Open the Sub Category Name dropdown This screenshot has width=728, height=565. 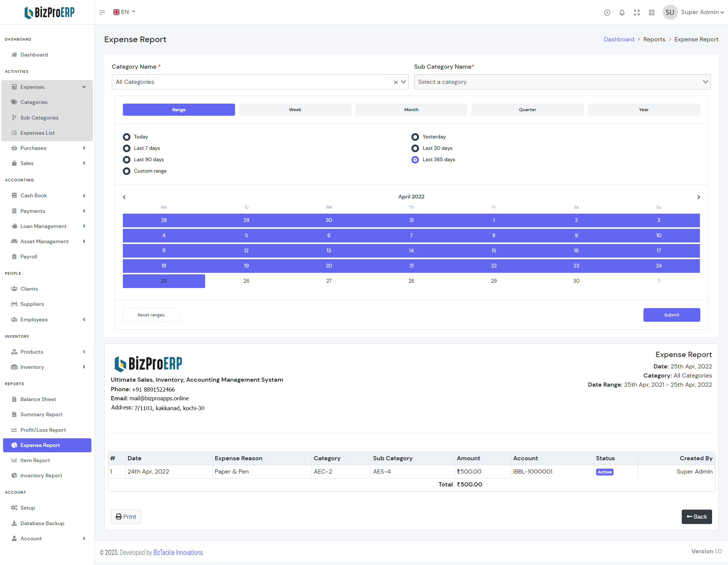click(x=562, y=82)
